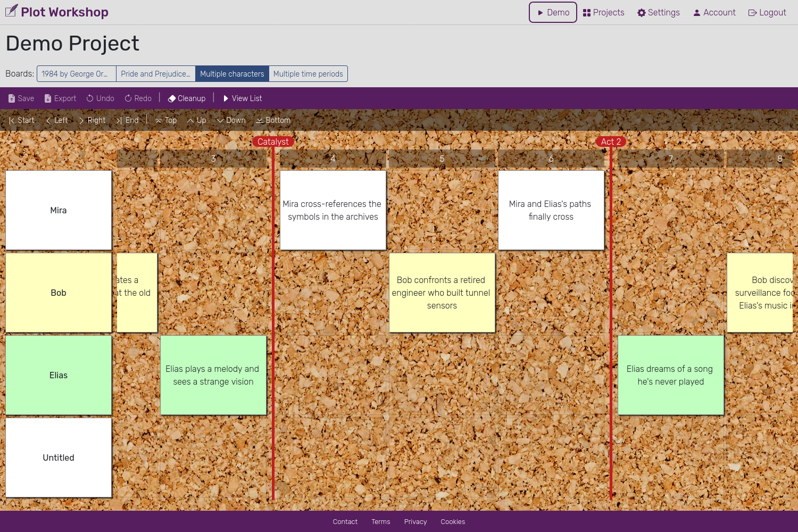Open Multiple time periods board
The height and width of the screenshot is (532, 798).
(x=308, y=74)
